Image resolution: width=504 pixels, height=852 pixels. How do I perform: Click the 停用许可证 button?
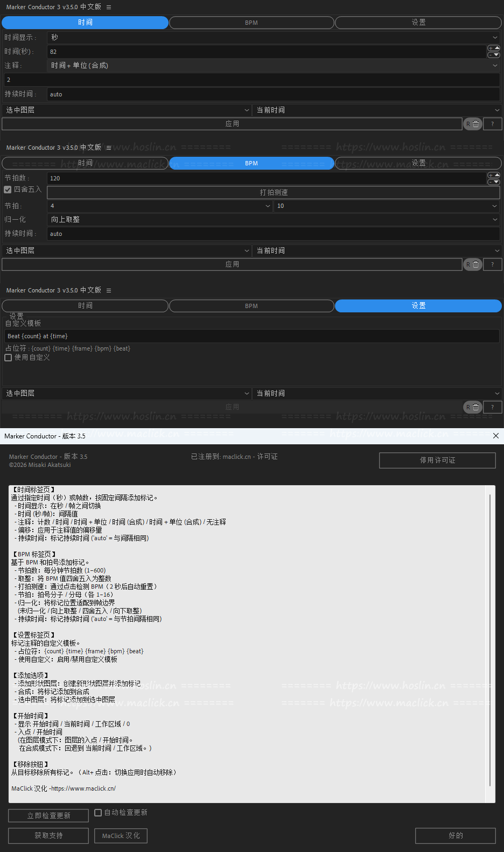click(x=437, y=460)
